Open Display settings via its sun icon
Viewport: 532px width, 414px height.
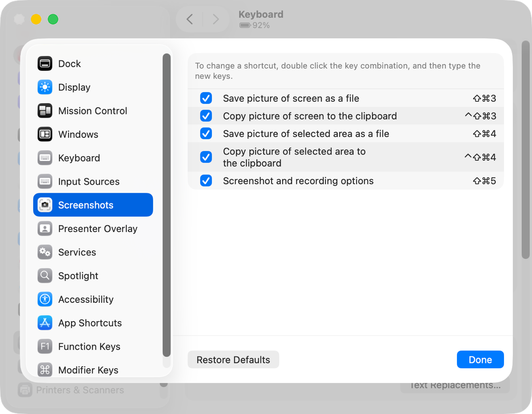pyautogui.click(x=45, y=87)
